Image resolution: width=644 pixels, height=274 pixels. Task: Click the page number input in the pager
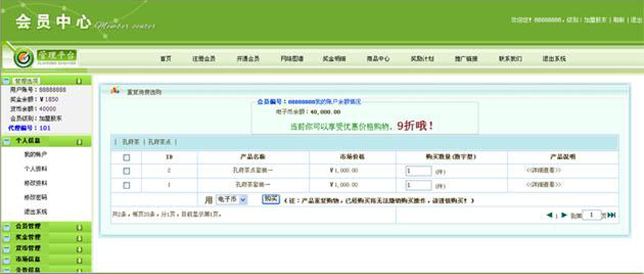pos(592,215)
